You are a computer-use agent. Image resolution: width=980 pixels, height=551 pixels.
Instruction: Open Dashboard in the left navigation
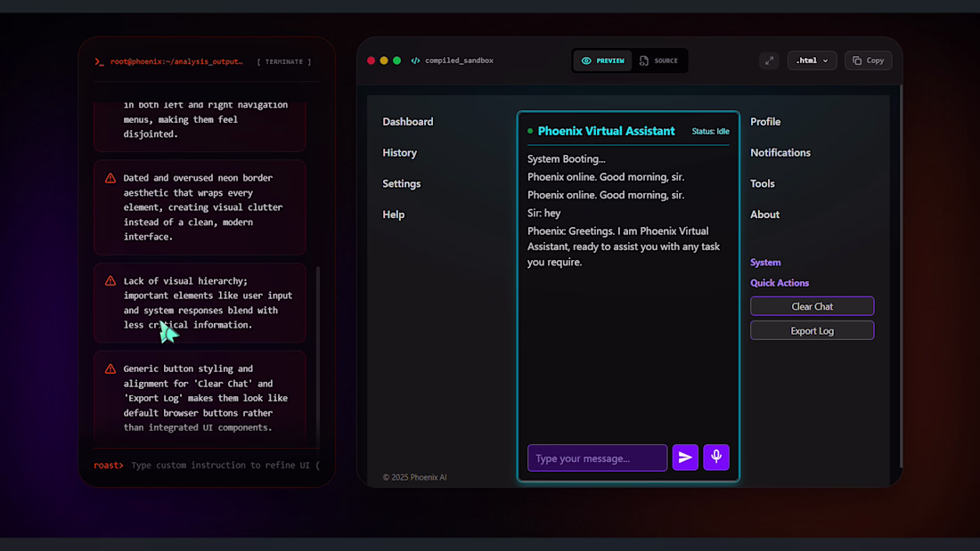[x=408, y=122]
